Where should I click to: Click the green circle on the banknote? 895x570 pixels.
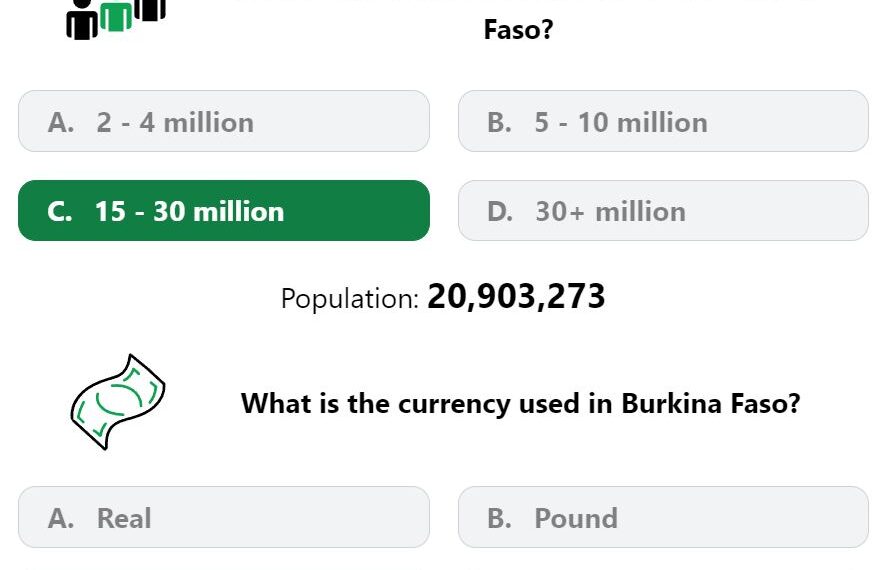pyautogui.click(x=119, y=398)
